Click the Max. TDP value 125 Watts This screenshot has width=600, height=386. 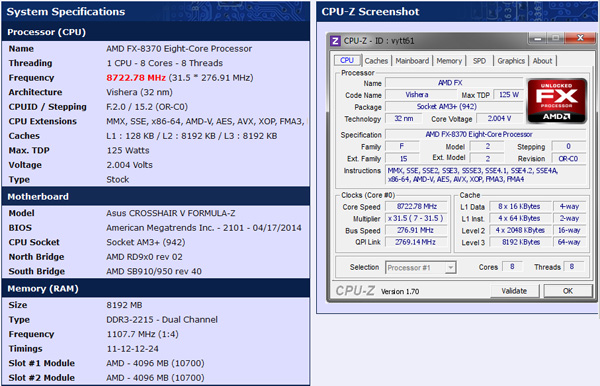click(x=128, y=150)
